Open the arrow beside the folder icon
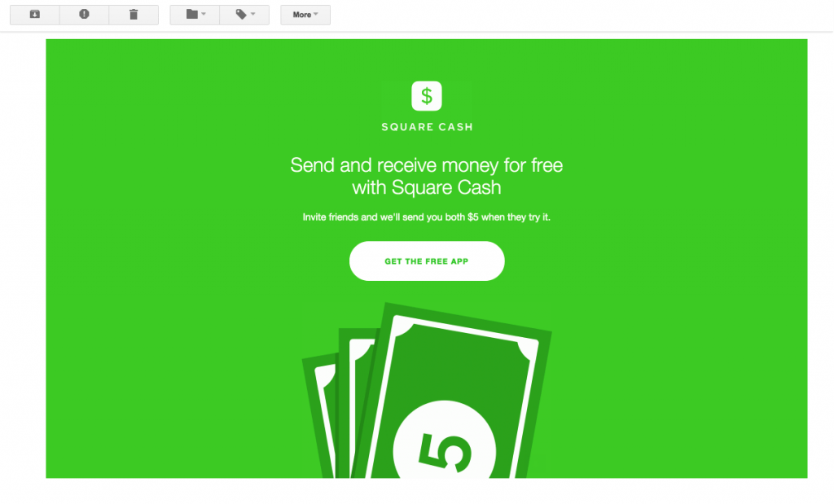Screen dimensions: 834x504 [204, 15]
